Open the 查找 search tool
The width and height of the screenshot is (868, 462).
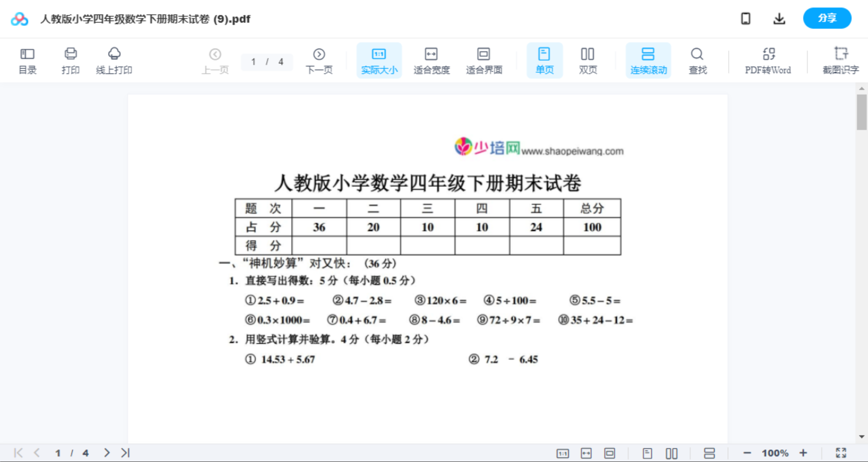pos(697,60)
